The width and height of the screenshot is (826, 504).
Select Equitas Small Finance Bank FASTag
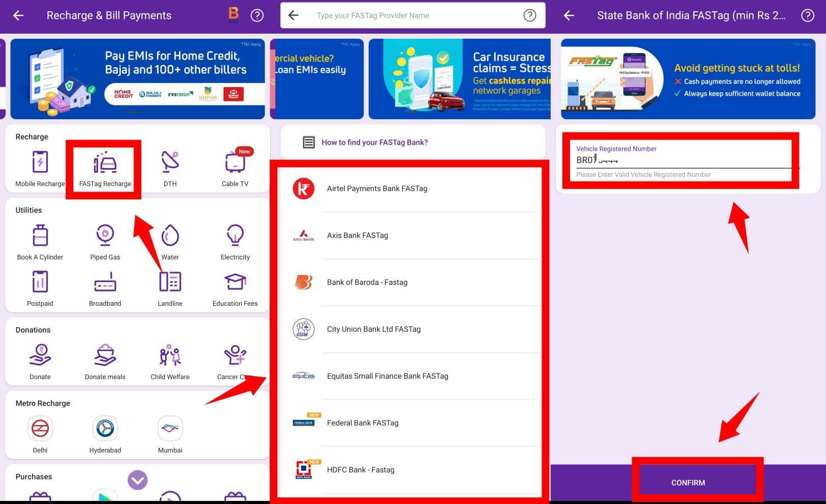coord(412,376)
